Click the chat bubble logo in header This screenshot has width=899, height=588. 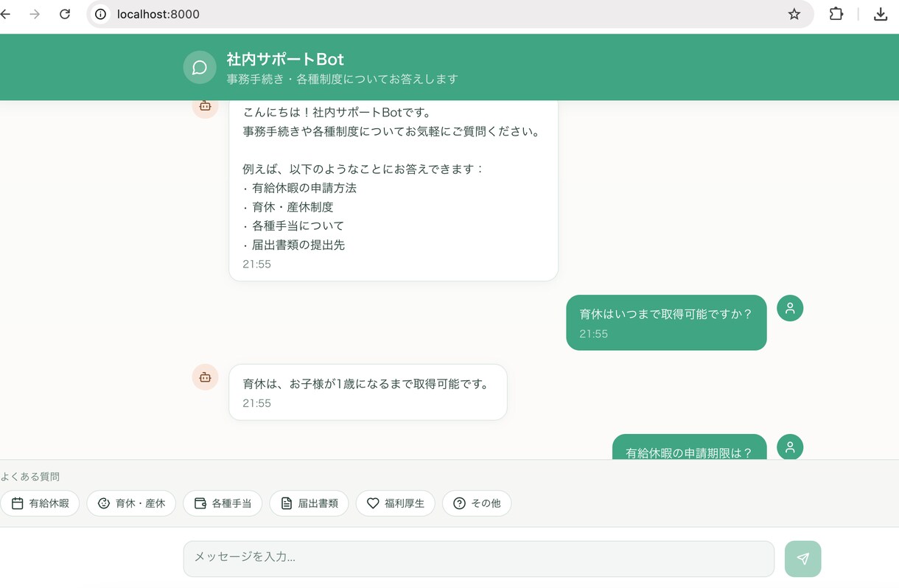(199, 68)
